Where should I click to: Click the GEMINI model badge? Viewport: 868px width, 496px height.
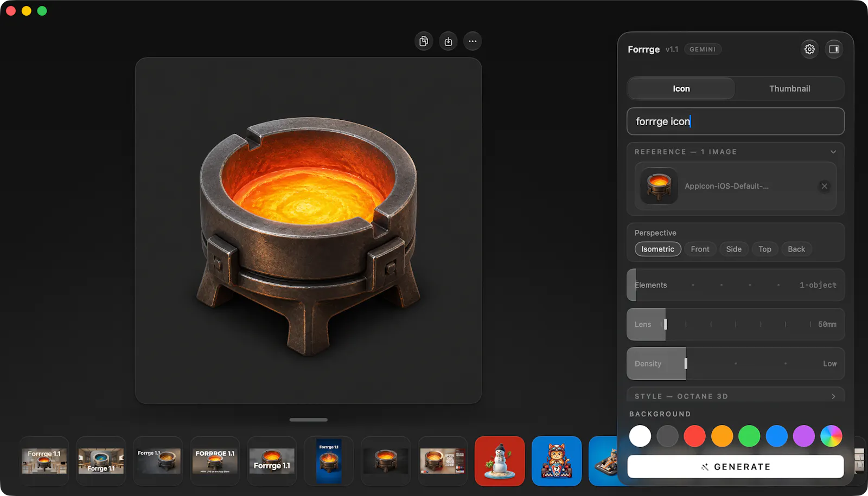coord(703,49)
